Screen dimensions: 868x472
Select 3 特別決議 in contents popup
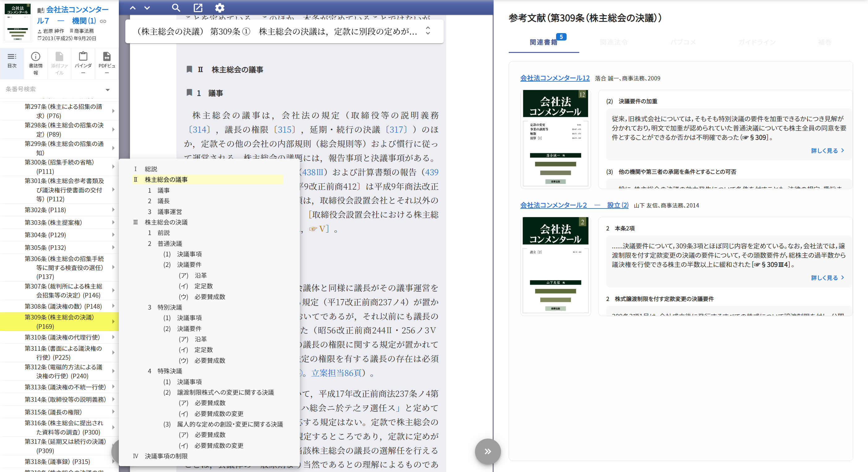[165, 307]
